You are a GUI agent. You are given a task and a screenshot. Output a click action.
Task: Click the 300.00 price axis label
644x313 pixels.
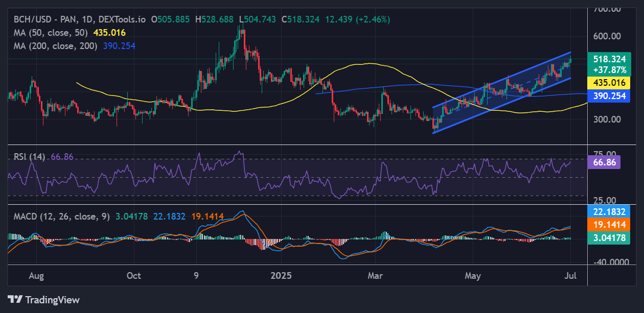(x=607, y=119)
